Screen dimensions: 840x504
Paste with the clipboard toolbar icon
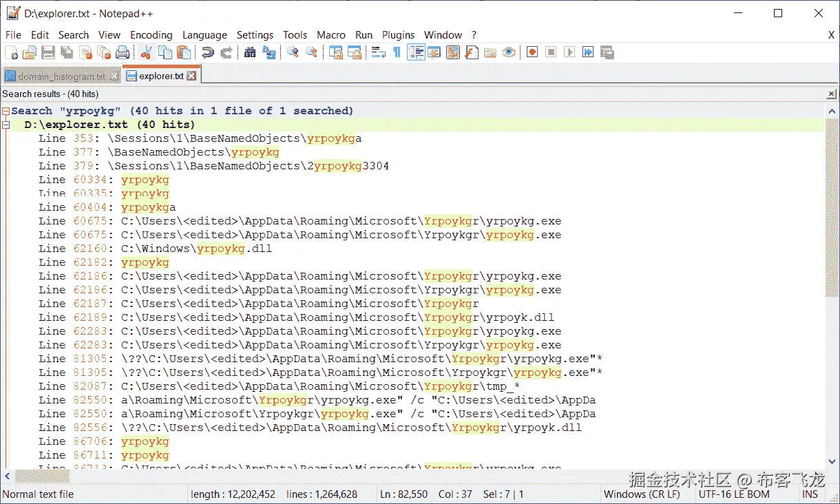(x=184, y=52)
